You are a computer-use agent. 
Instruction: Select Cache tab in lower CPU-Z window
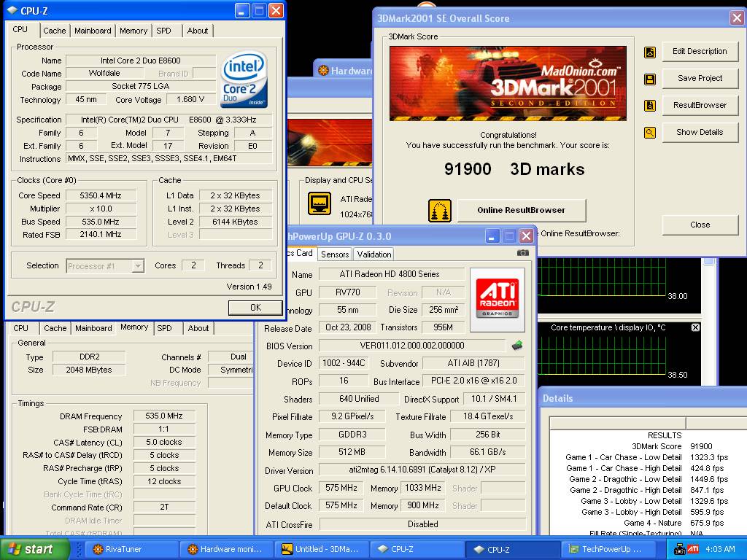point(55,328)
